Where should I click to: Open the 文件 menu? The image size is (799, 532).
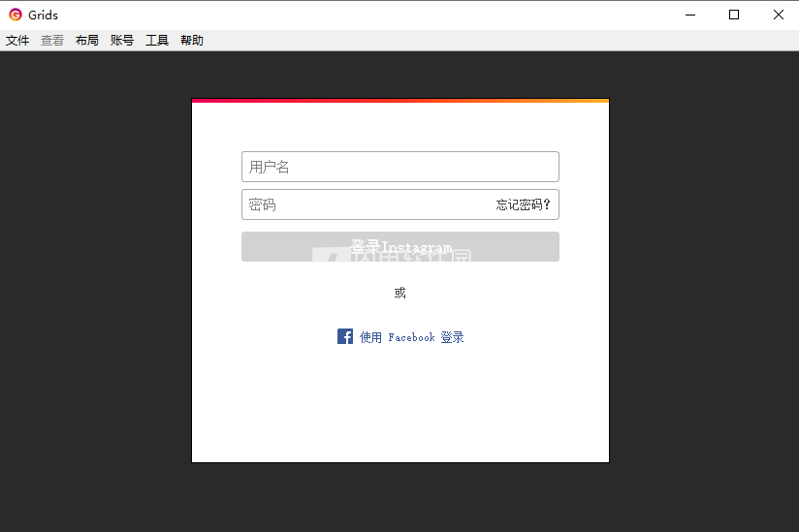(x=17, y=41)
